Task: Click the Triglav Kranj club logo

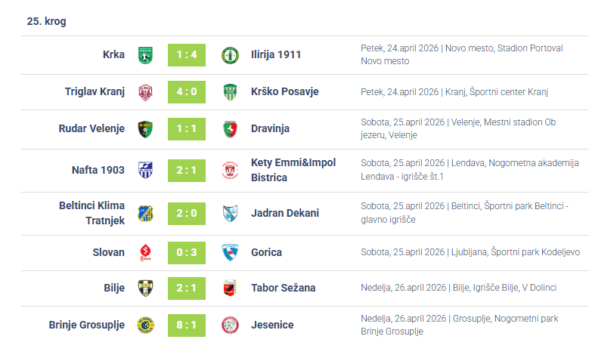Action: click(x=145, y=92)
